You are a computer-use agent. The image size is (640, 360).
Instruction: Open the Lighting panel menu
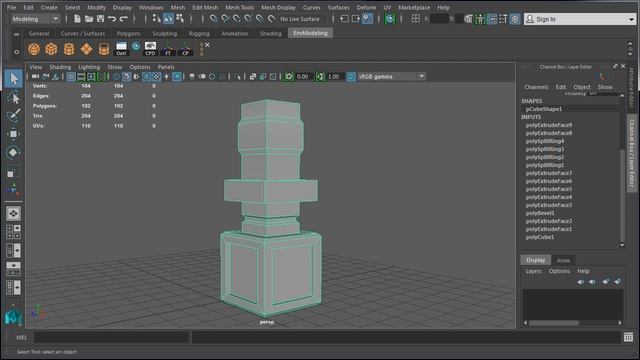pyautogui.click(x=89, y=67)
